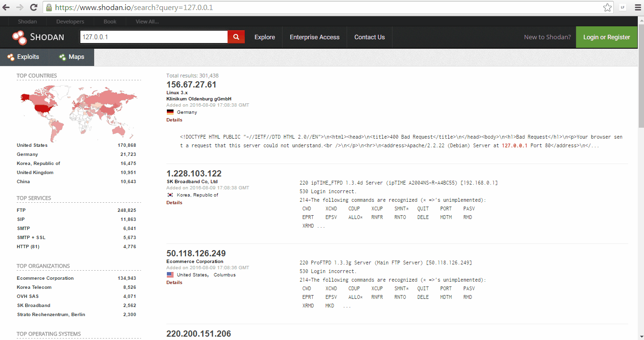
Task: Click the Germany flag icon
Action: [170, 112]
